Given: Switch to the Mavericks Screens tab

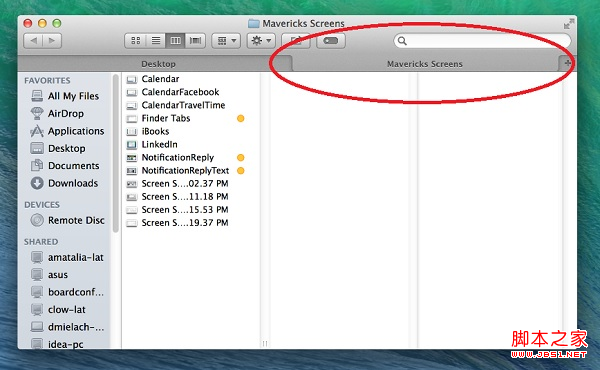Looking at the screenshot, I should point(425,64).
